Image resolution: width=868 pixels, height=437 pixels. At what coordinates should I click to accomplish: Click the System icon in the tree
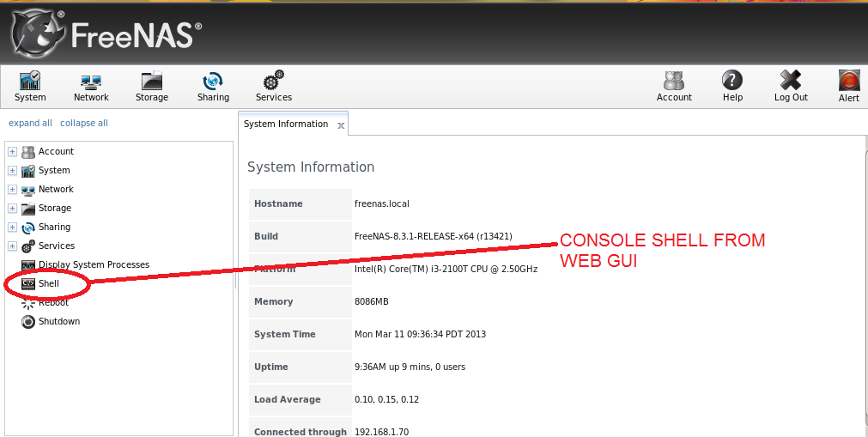pos(28,171)
